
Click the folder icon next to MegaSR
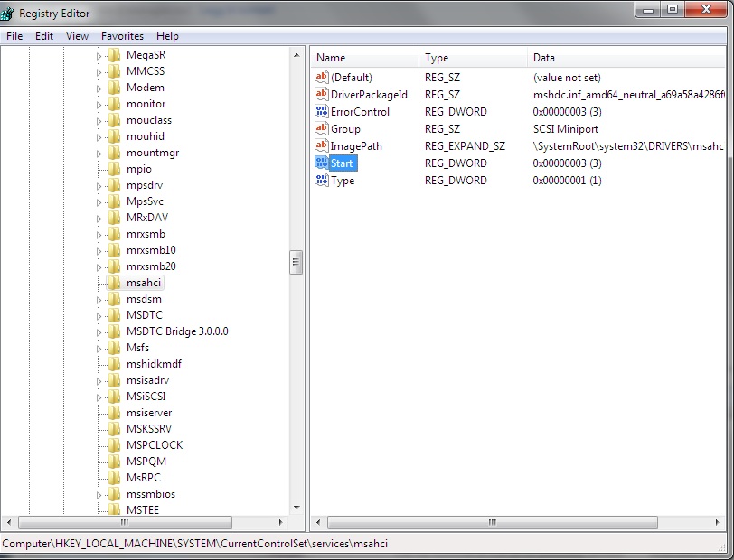pos(114,55)
